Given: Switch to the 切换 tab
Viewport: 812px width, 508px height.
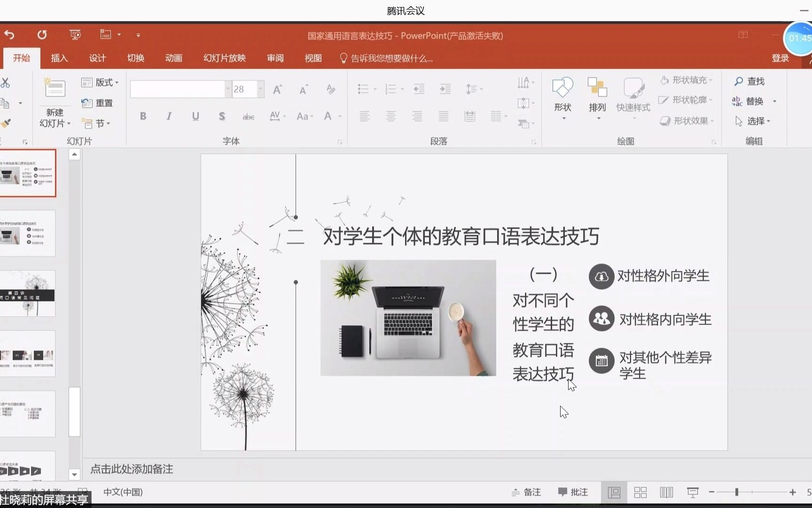Looking at the screenshot, I should click(135, 58).
